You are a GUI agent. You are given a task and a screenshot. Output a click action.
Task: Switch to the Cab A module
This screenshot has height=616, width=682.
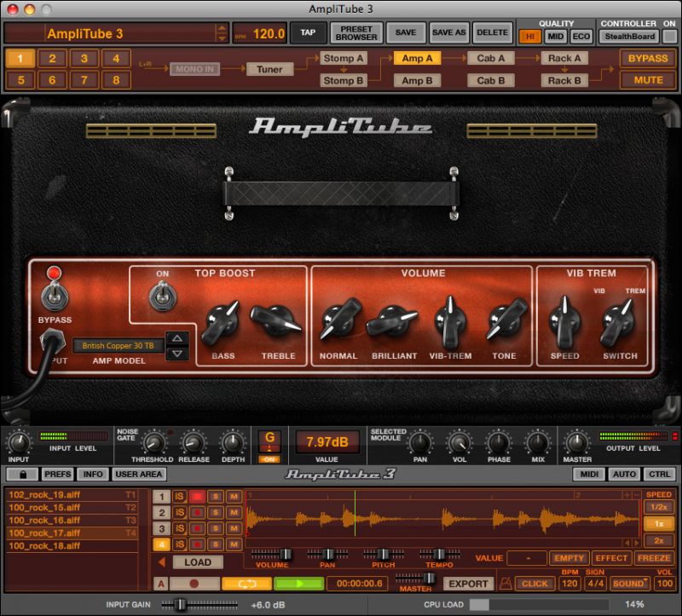491,58
